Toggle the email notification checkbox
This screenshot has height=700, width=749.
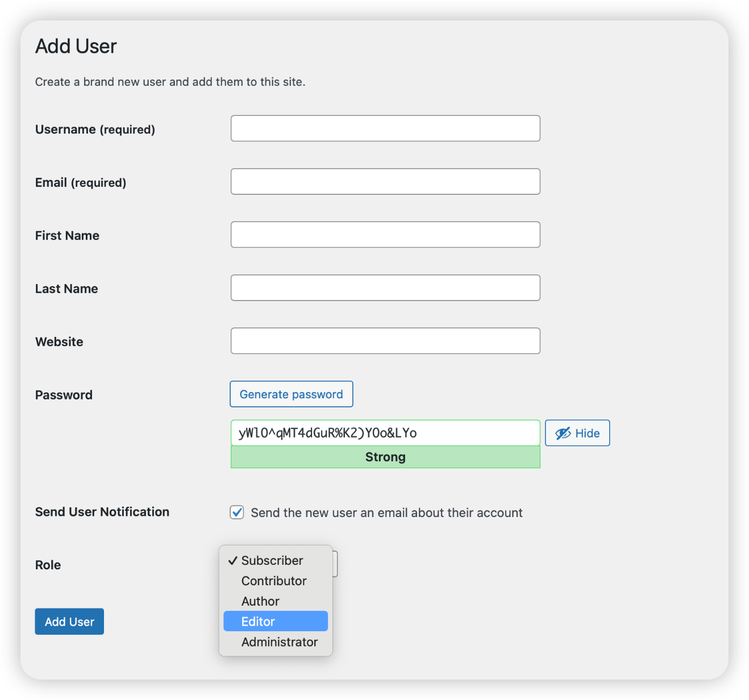coord(236,512)
